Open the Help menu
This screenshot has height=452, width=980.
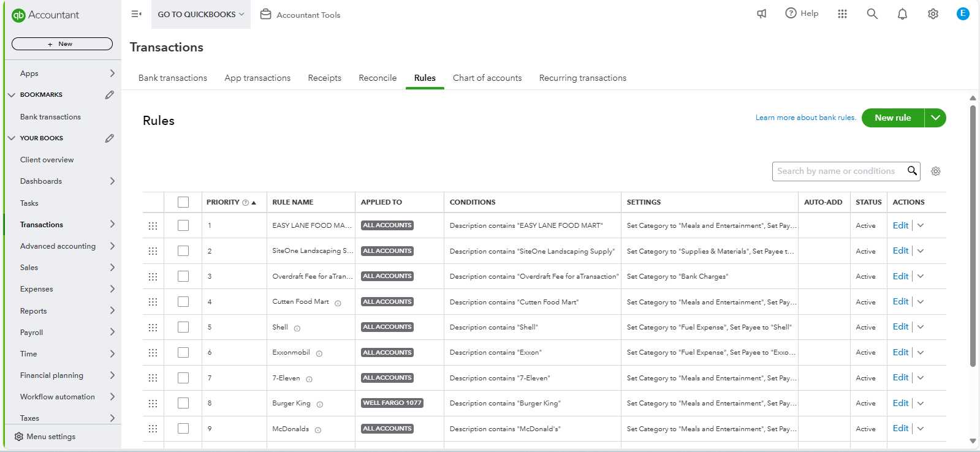802,13
